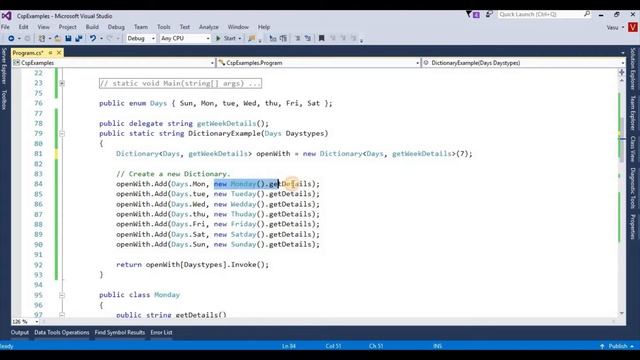
Task: Click the Increase Indent toolbar icon
Action: pyautogui.click(x=308, y=38)
